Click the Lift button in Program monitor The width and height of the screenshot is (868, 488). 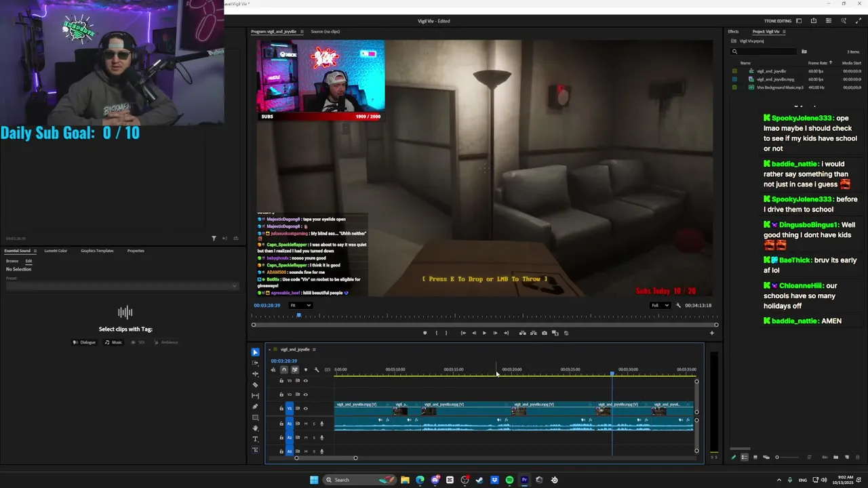(x=522, y=333)
